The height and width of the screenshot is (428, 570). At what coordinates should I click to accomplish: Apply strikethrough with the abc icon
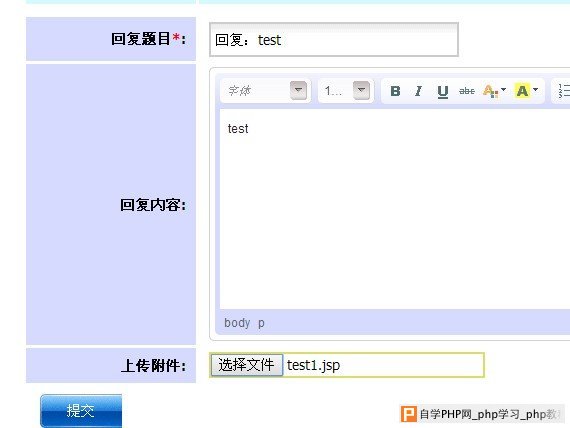[467, 91]
